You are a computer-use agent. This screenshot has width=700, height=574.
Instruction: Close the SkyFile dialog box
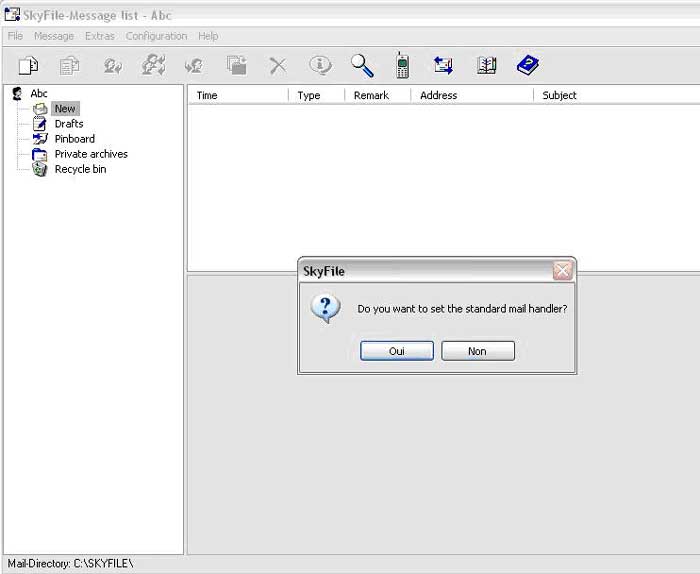tap(563, 271)
